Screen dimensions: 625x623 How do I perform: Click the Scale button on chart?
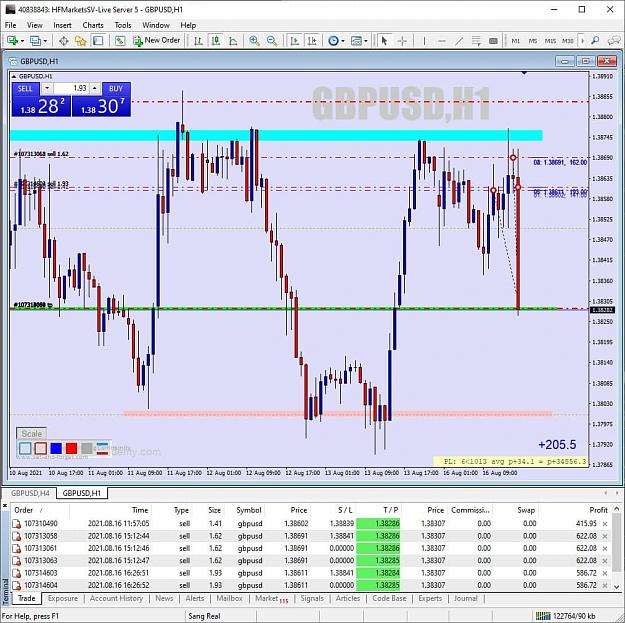point(31,433)
